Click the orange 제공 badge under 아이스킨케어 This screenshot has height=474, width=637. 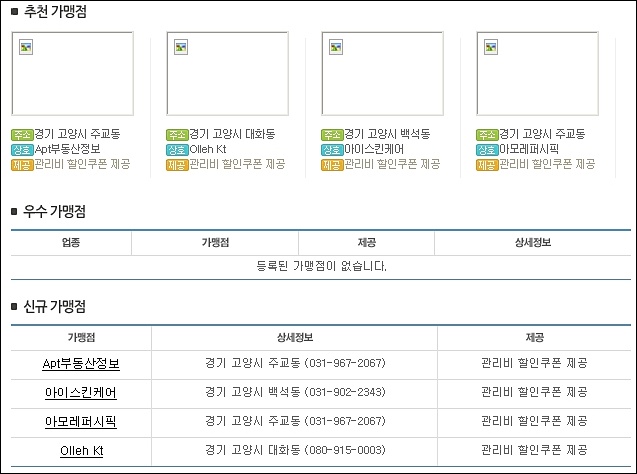332,165
